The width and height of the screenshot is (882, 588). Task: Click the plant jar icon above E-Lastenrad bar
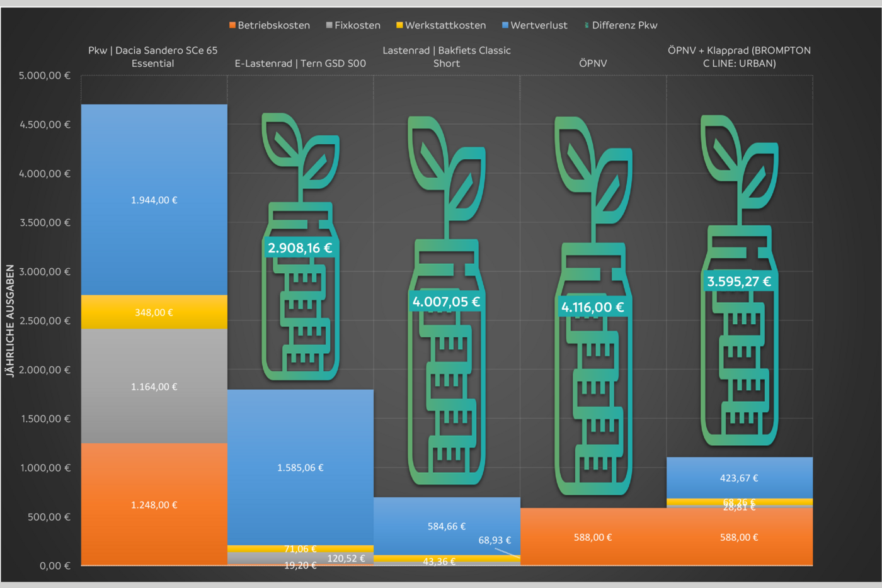301,247
